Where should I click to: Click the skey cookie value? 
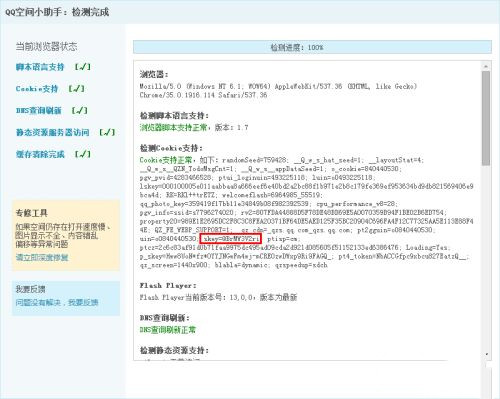tap(231, 239)
